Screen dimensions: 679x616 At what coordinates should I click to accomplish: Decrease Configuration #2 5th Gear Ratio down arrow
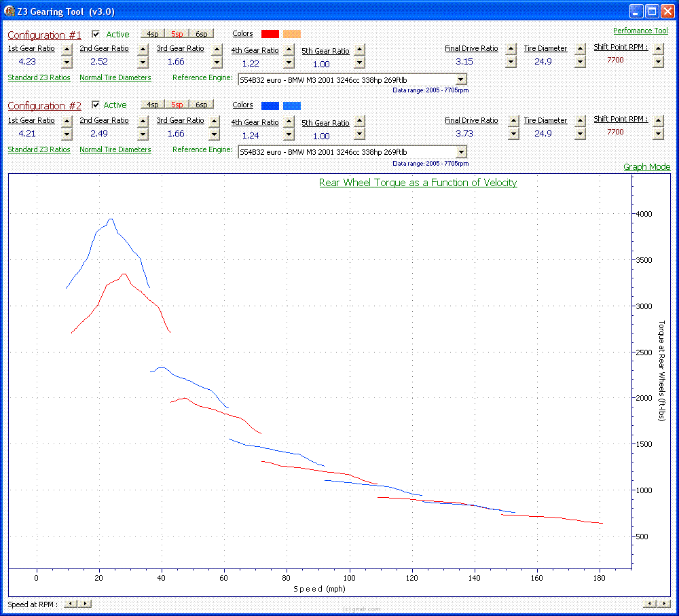tap(359, 134)
